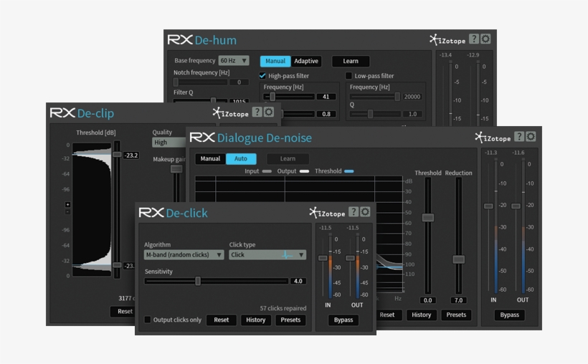Click Reset button in De-clip
The height and width of the screenshot is (364, 588).
(x=123, y=312)
